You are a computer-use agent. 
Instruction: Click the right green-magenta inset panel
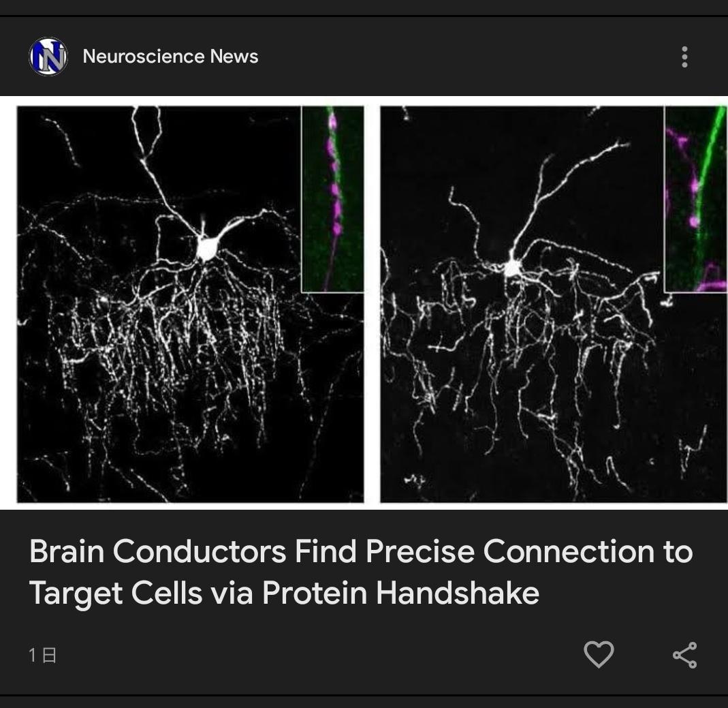pyautogui.click(x=696, y=199)
